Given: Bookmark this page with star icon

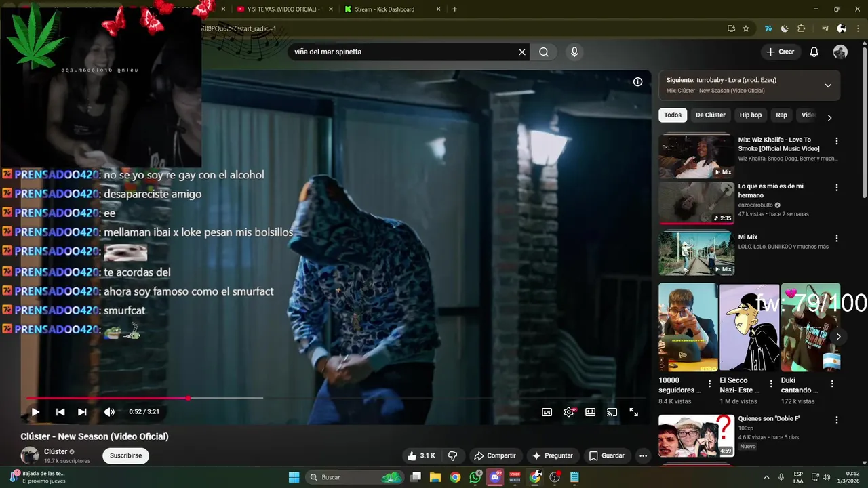Looking at the screenshot, I should click(x=746, y=28).
